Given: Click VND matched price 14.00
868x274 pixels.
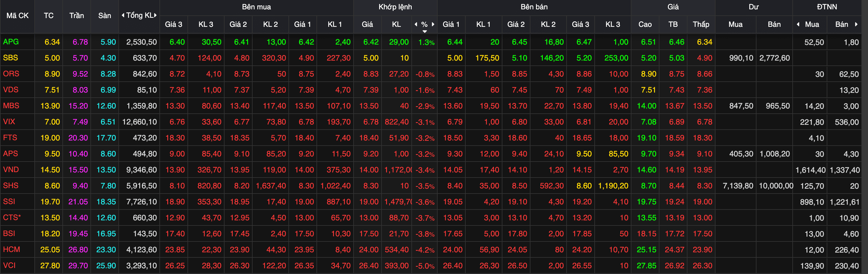Looking at the screenshot, I should point(369,170).
